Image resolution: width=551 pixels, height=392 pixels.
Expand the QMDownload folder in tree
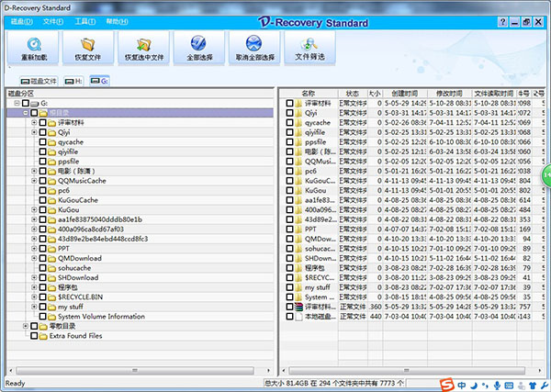(34, 258)
